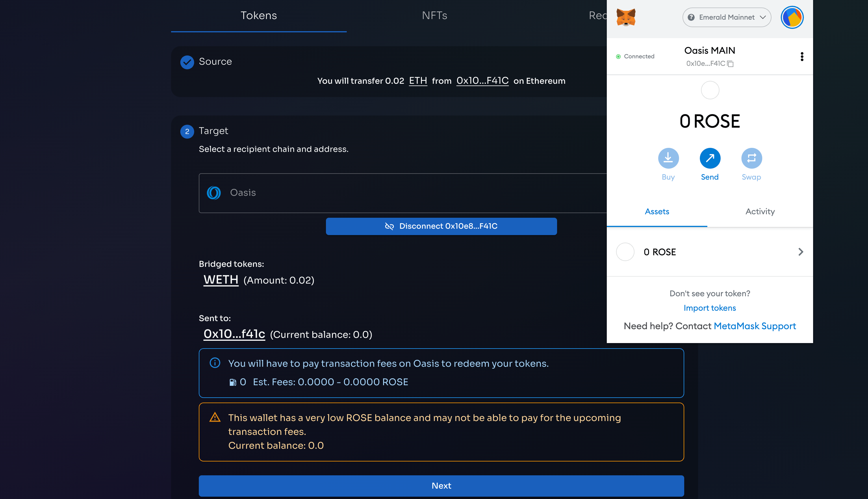Click the MetaMask fox logo

(x=626, y=17)
